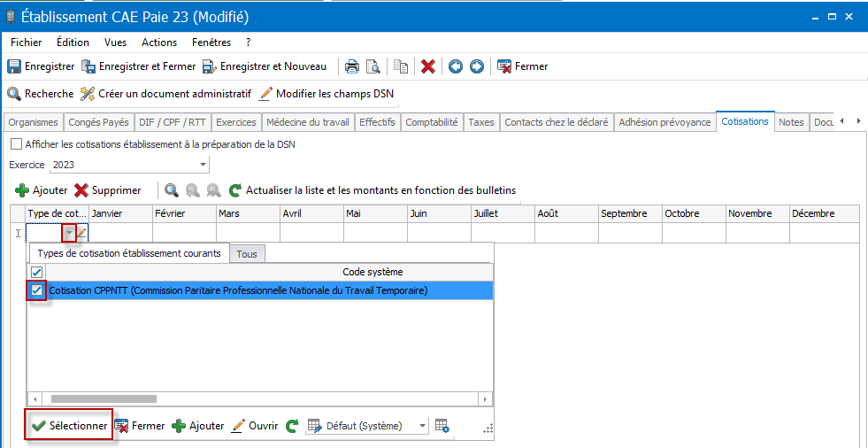The width and height of the screenshot is (868, 448).
Task: Switch to the Taxes tab
Action: pos(481,122)
